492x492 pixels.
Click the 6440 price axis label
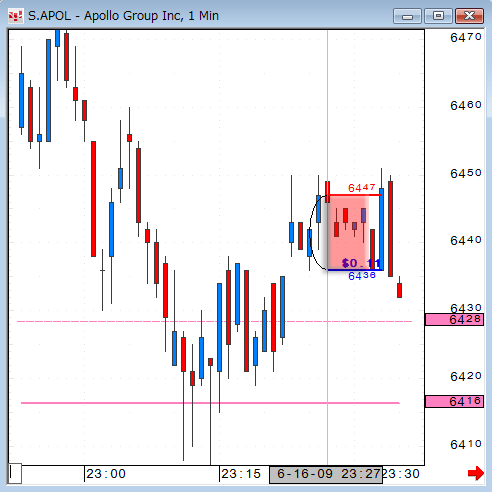466,240
